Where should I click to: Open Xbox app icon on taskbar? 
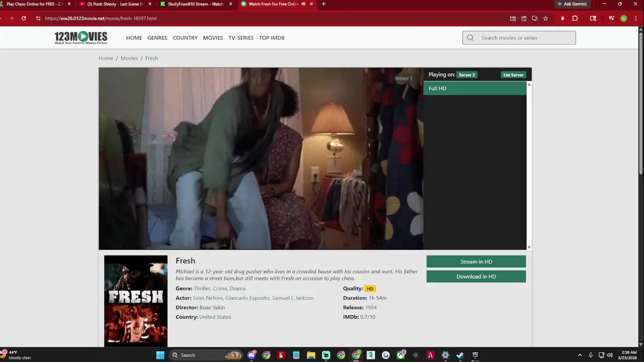[400, 355]
